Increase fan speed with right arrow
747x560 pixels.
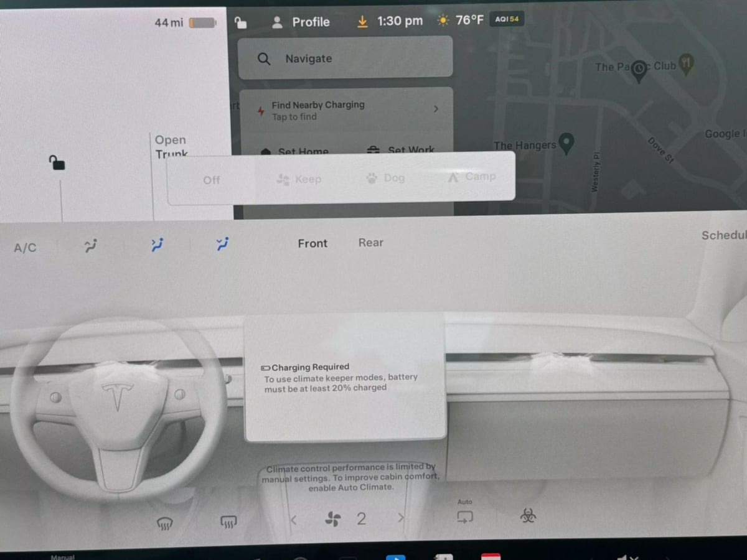[x=401, y=518]
